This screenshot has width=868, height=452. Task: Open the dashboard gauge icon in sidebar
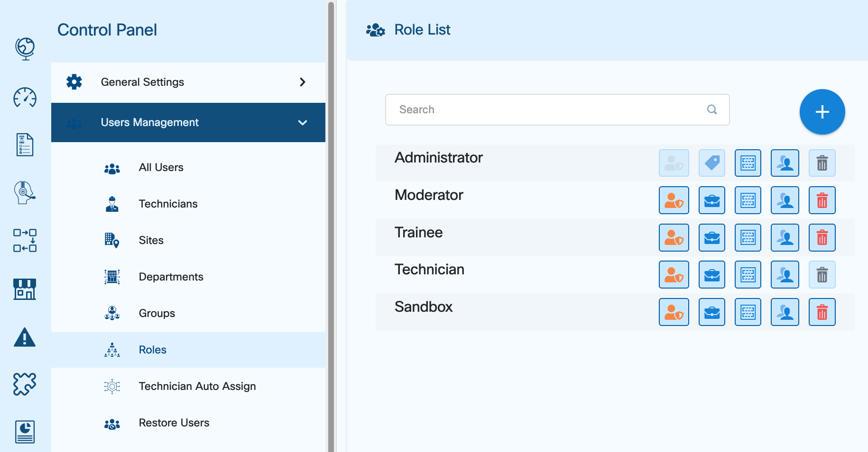pos(25,98)
